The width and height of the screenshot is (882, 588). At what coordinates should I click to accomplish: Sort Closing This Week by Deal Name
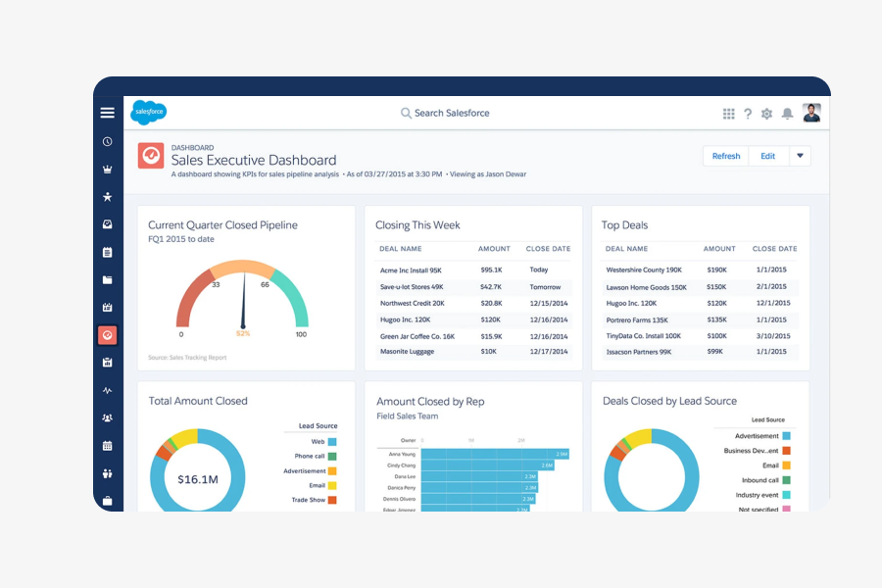pyautogui.click(x=401, y=249)
